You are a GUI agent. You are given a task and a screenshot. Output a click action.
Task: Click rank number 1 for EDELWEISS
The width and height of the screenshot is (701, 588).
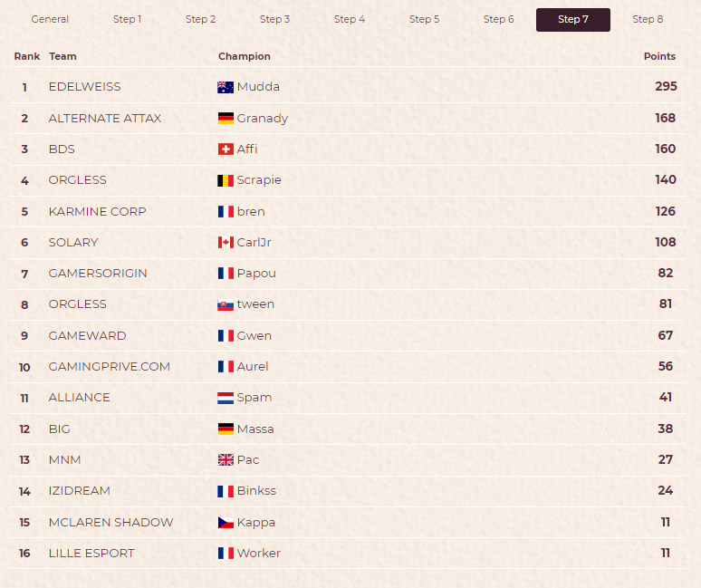24,87
